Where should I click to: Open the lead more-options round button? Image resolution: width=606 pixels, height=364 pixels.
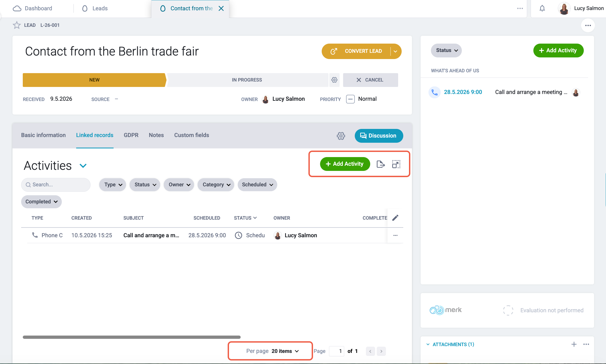tap(588, 25)
